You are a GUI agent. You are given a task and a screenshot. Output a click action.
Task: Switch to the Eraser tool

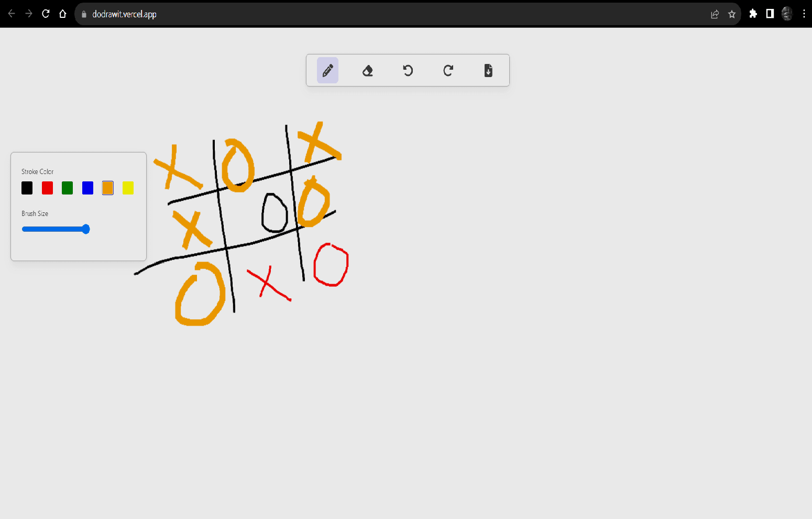click(x=367, y=70)
